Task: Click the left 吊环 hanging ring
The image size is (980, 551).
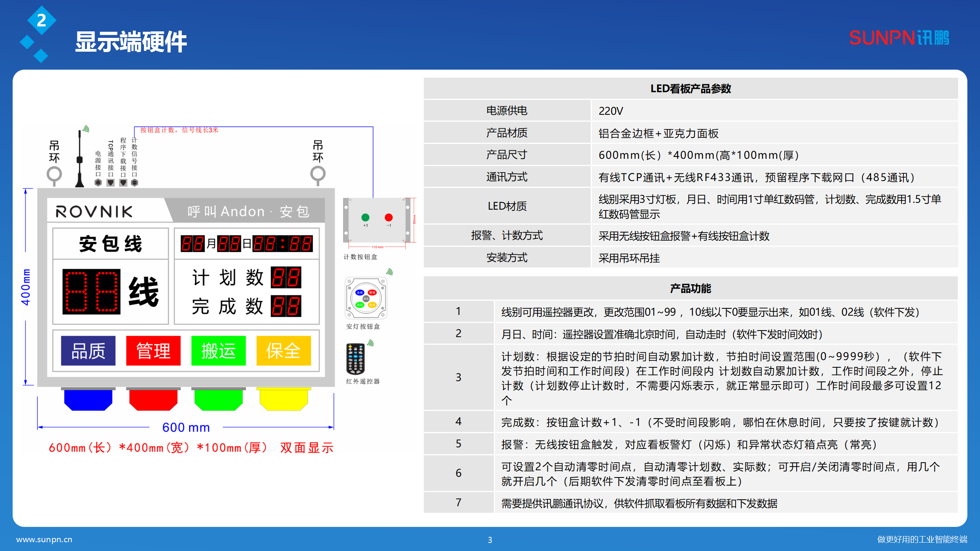Action: pyautogui.click(x=54, y=174)
